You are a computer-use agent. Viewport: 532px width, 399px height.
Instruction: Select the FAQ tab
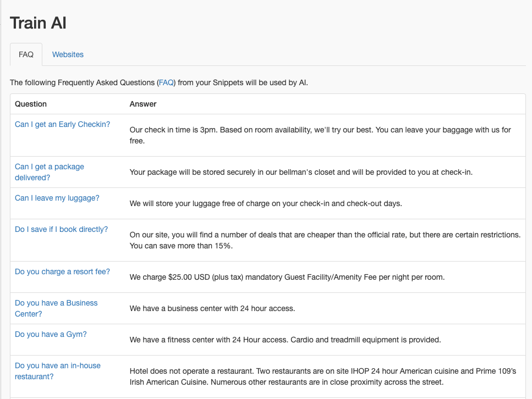coord(26,54)
